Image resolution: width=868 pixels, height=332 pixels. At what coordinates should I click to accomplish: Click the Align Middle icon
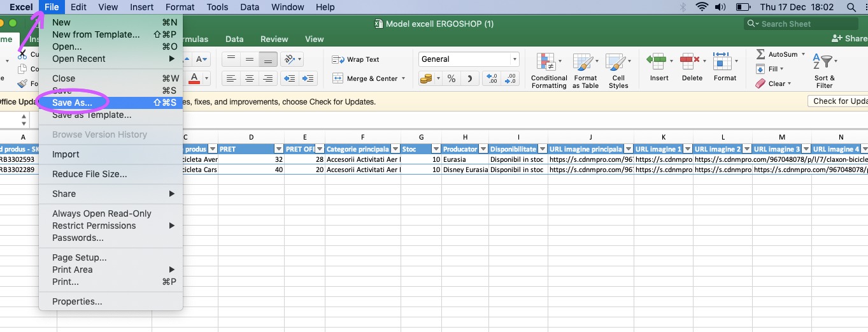click(x=250, y=59)
